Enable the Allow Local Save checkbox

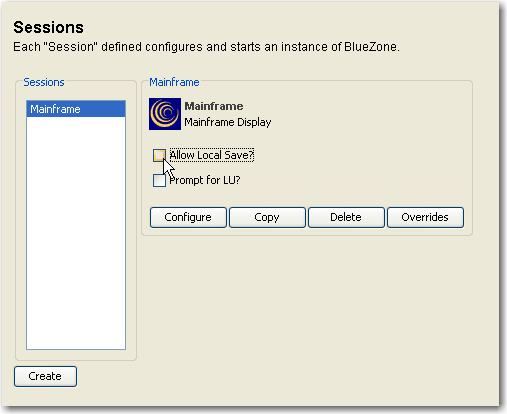point(159,155)
